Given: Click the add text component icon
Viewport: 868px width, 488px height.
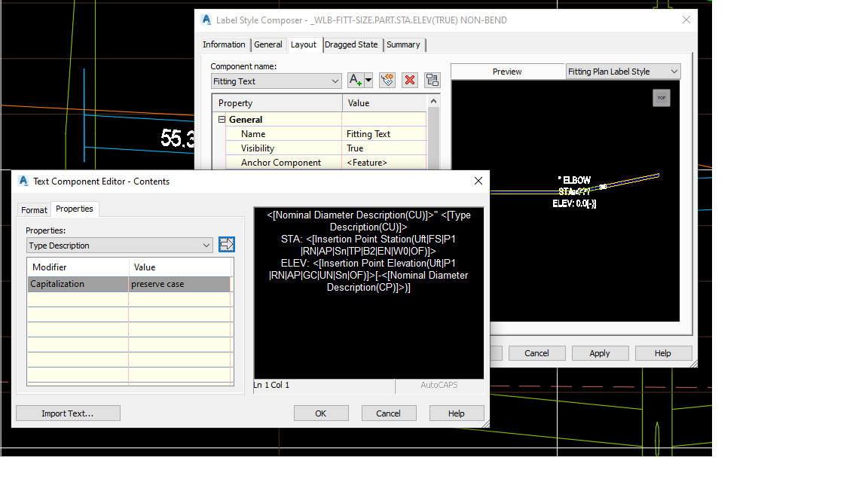Looking at the screenshot, I should (355, 81).
